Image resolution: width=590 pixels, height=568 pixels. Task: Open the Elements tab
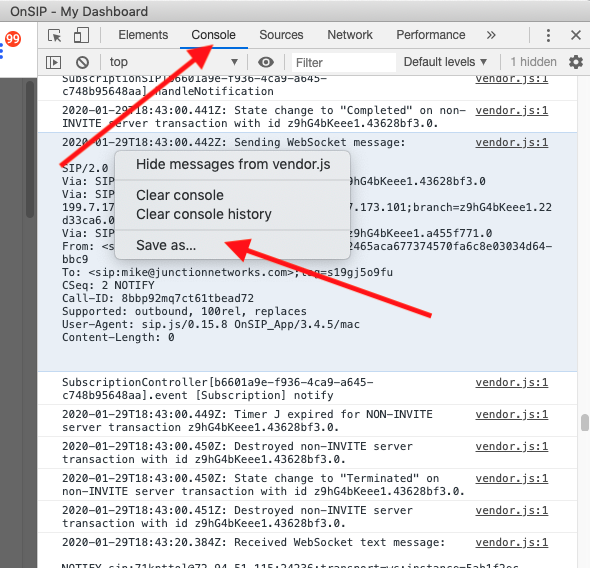point(143,35)
